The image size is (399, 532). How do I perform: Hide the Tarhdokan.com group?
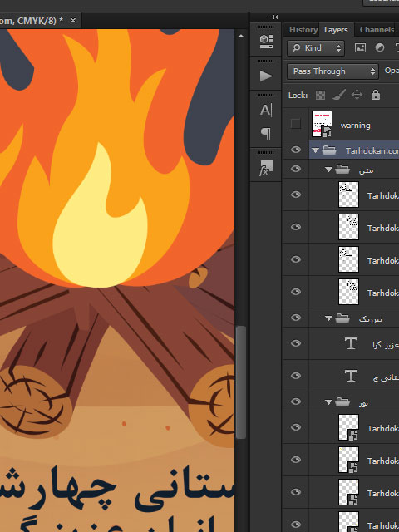tap(296, 150)
